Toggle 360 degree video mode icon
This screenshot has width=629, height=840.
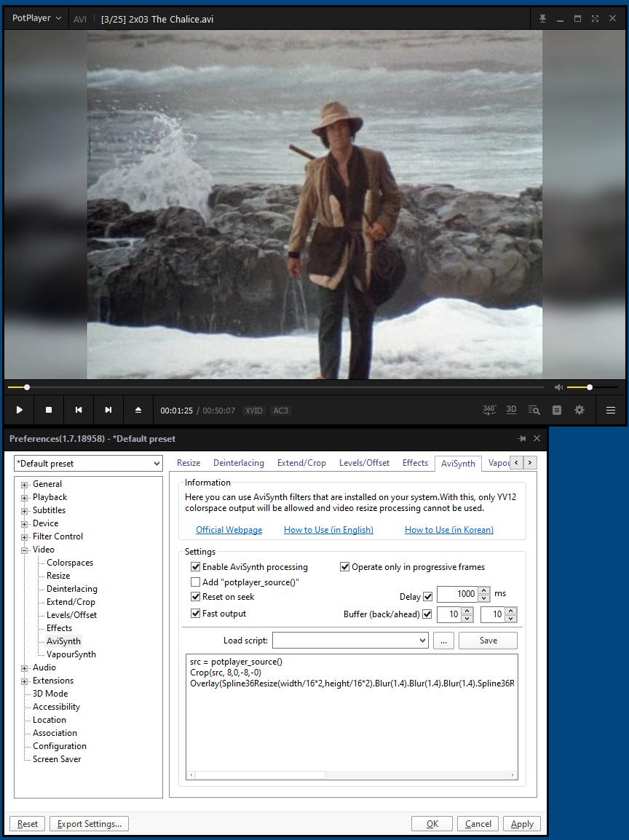[x=488, y=410]
